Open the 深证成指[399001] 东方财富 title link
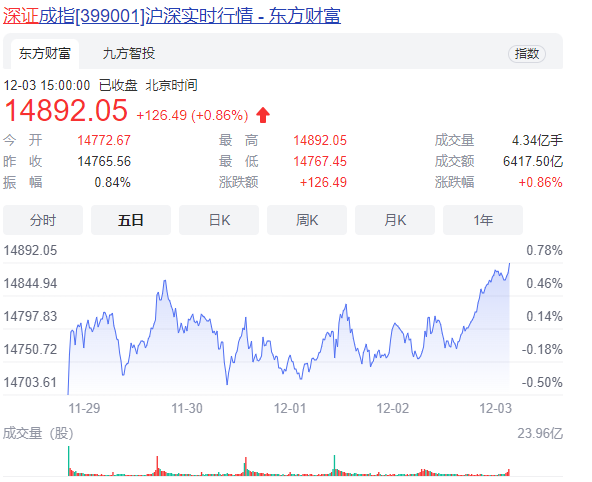592x482 pixels. (172, 16)
